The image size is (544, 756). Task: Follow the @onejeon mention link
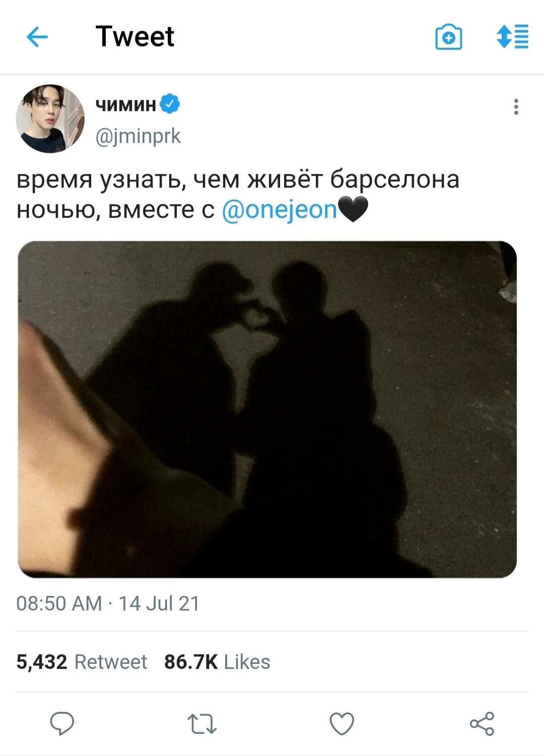(x=279, y=209)
